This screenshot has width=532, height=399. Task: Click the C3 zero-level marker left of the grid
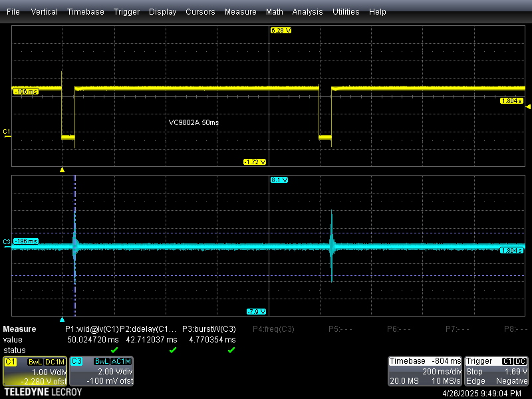click(x=7, y=243)
